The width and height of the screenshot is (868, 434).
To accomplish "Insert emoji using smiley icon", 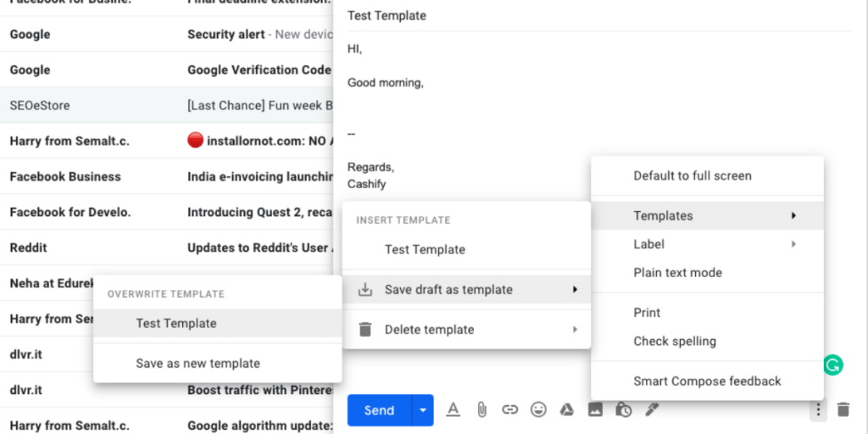I will (538, 409).
